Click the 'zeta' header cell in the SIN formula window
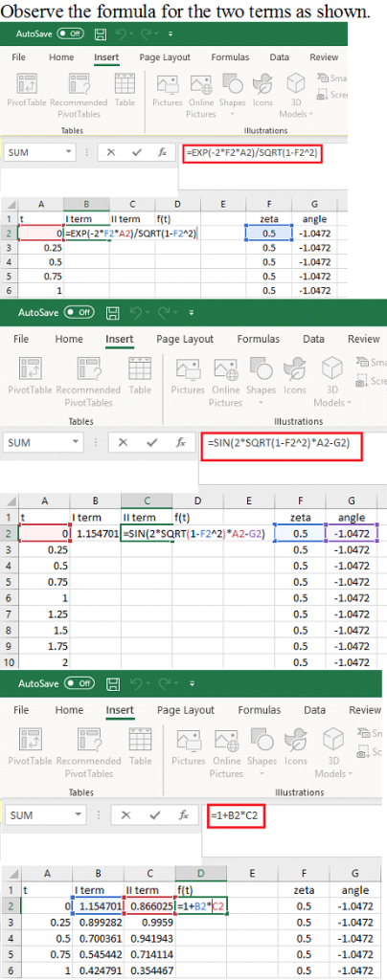This screenshot has height=980, width=387. pyautogui.click(x=301, y=518)
